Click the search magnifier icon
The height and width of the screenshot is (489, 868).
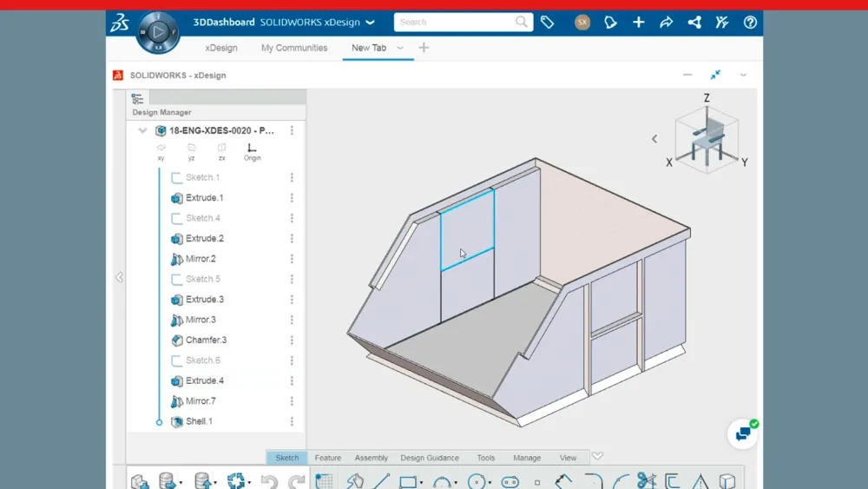point(522,22)
